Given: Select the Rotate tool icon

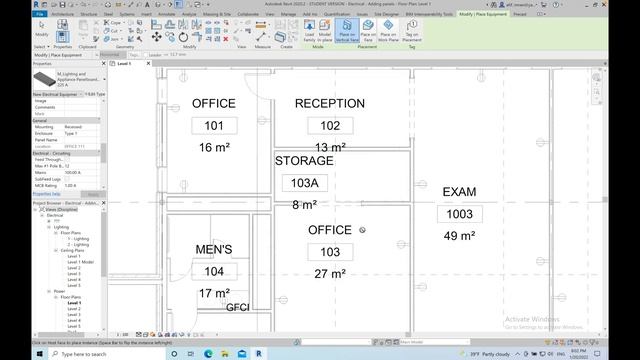Looking at the screenshot, I should 183,38.
